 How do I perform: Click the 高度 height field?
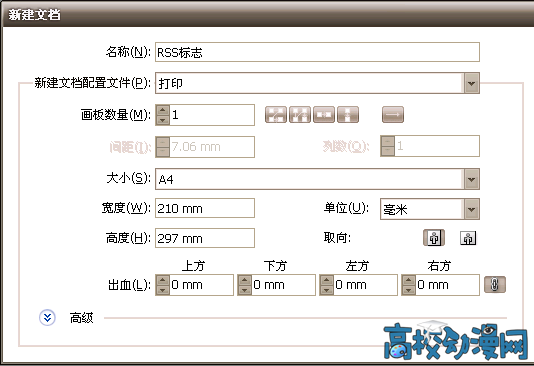205,238
